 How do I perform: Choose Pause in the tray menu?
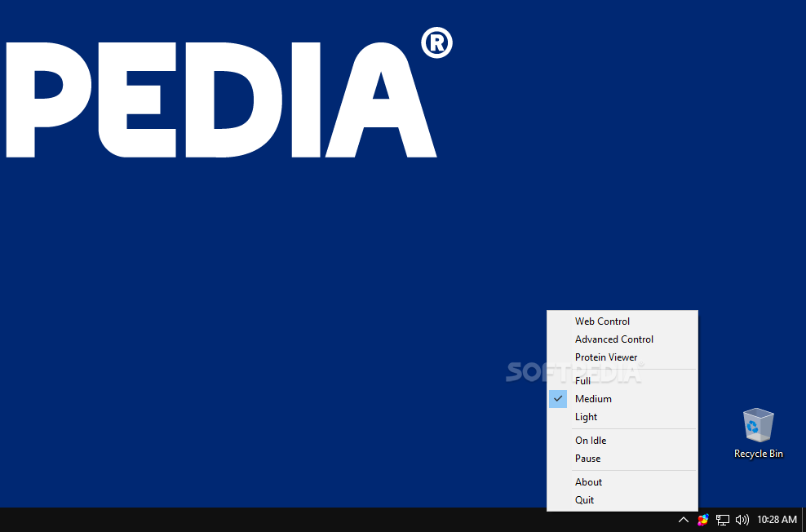point(622,459)
